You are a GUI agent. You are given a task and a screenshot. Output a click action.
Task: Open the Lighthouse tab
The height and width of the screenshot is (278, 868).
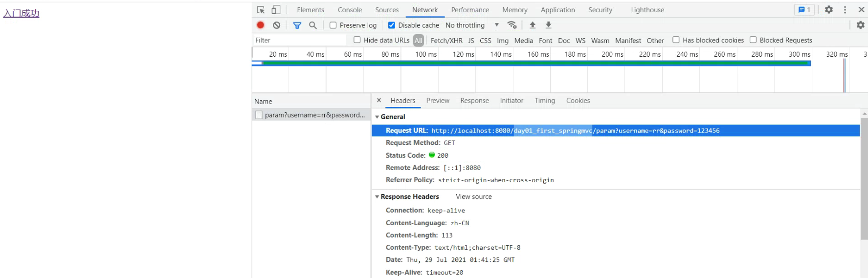(x=647, y=10)
